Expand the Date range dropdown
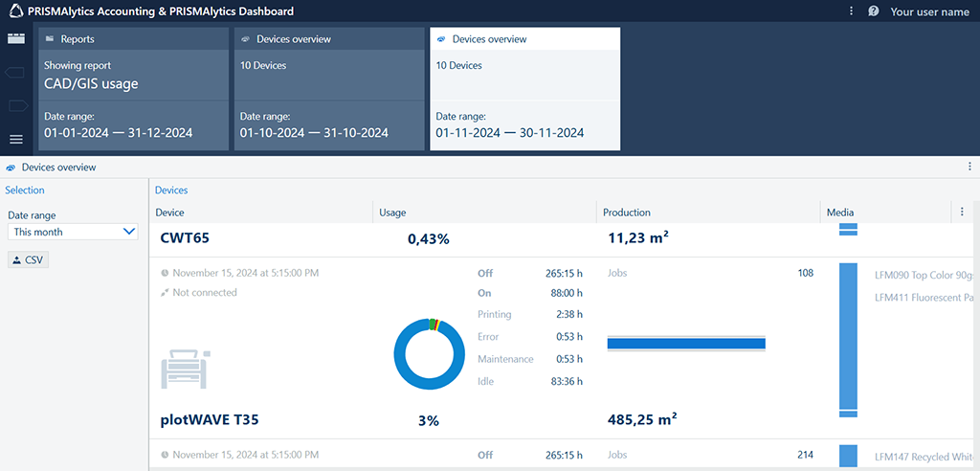Viewport: 980px width, 471px height. pos(73,232)
